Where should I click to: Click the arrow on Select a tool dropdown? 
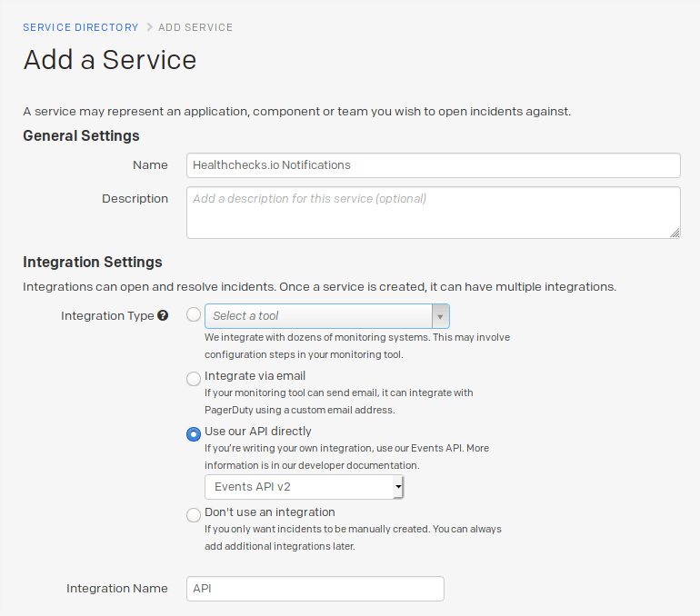pos(440,316)
